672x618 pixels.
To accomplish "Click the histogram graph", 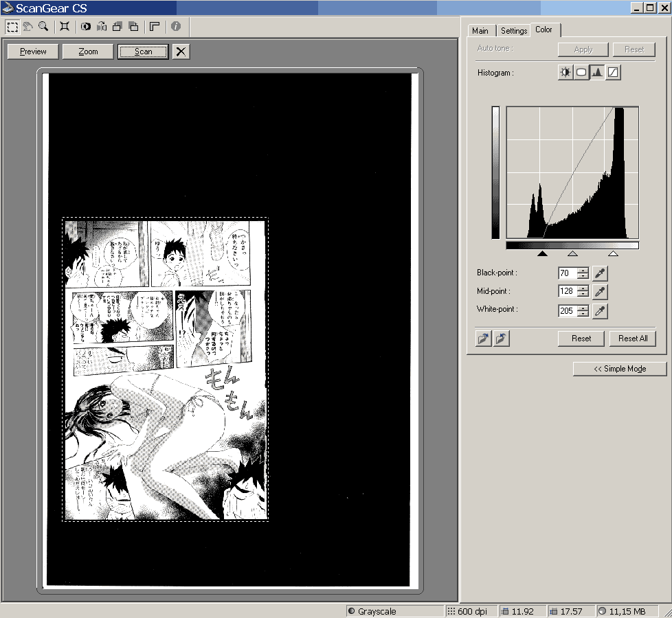I will (572, 172).
